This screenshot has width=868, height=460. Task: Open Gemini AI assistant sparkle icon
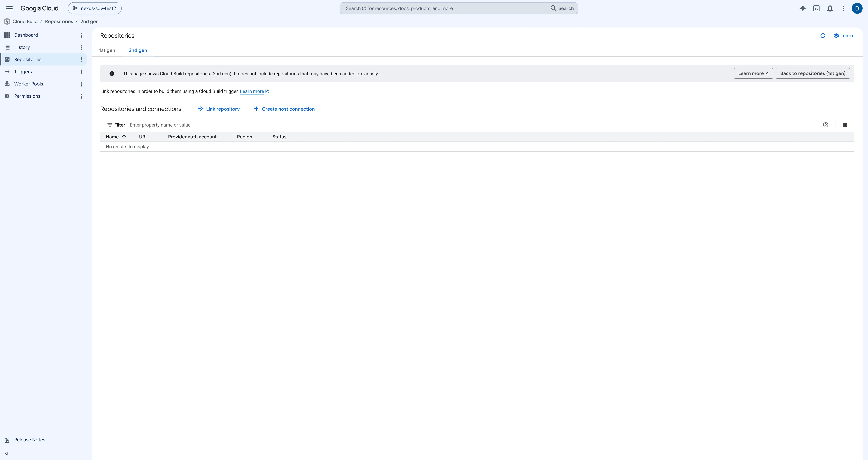pyautogui.click(x=803, y=8)
